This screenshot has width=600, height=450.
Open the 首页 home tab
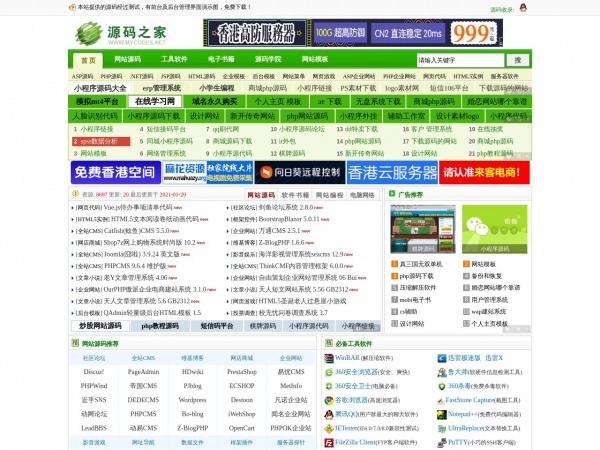[x=88, y=60]
